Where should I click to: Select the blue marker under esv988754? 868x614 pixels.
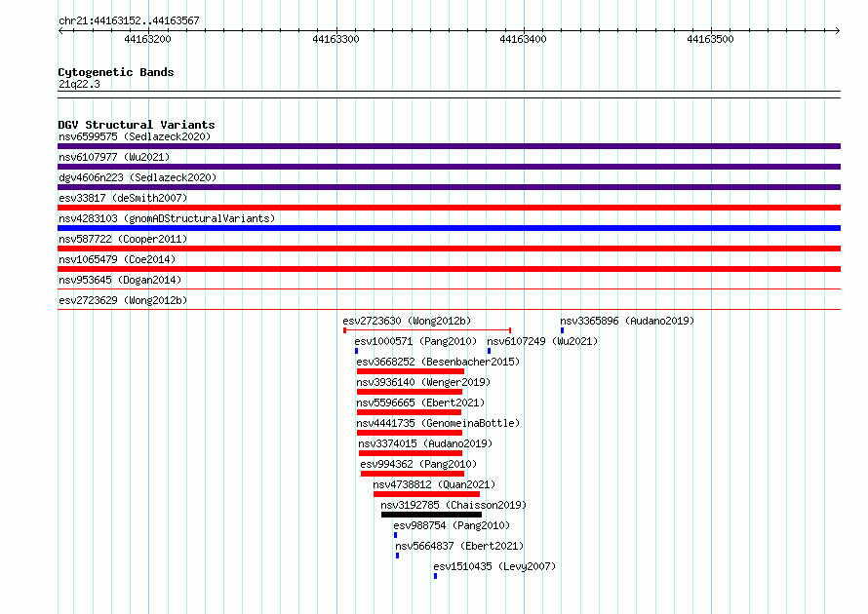pyautogui.click(x=395, y=535)
